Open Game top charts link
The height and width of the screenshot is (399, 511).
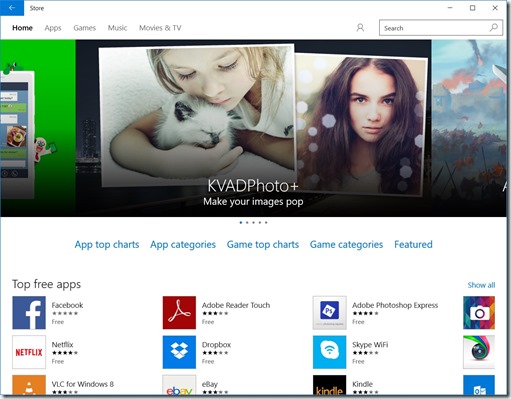pos(263,244)
